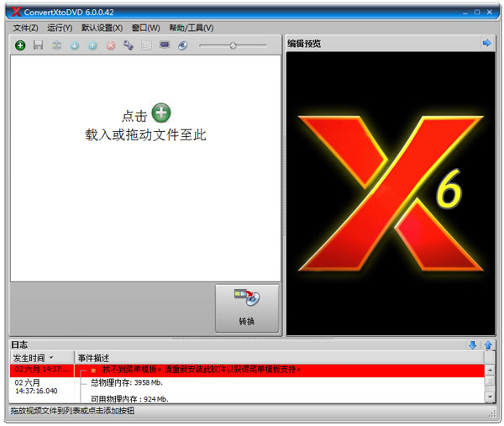Click the 事件描述 column header
This screenshot has width=504, height=426.
(280, 358)
